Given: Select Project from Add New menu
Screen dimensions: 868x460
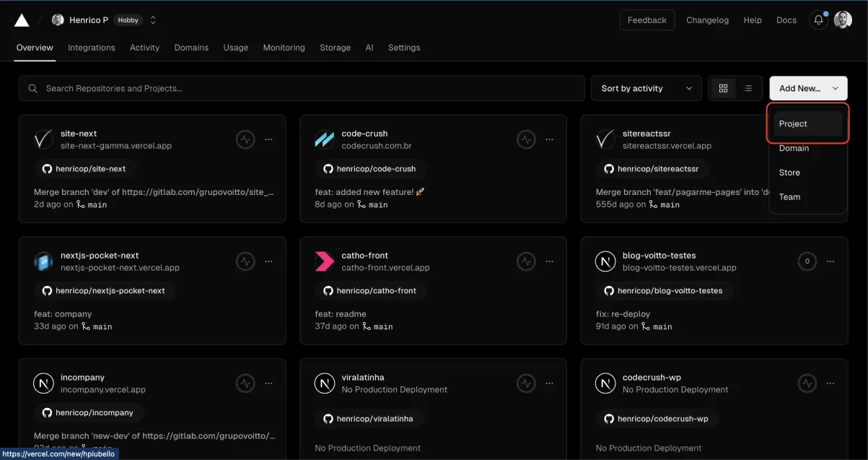Looking at the screenshot, I should [x=808, y=123].
